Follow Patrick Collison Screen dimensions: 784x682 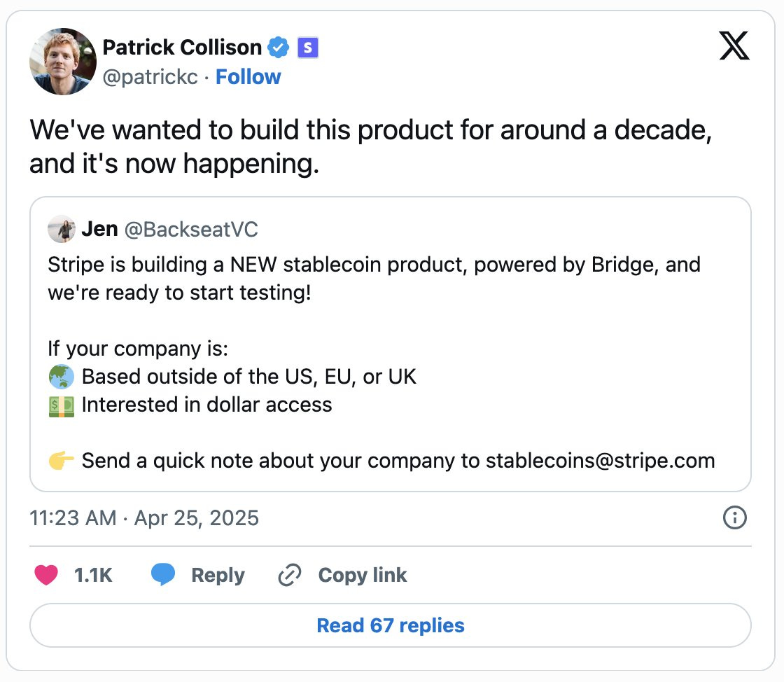tap(248, 77)
